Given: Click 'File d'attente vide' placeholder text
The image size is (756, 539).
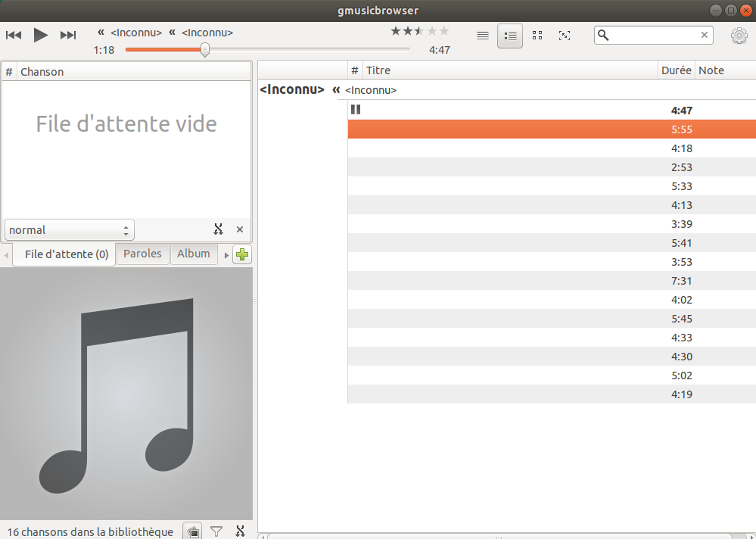Looking at the screenshot, I should click(126, 124).
